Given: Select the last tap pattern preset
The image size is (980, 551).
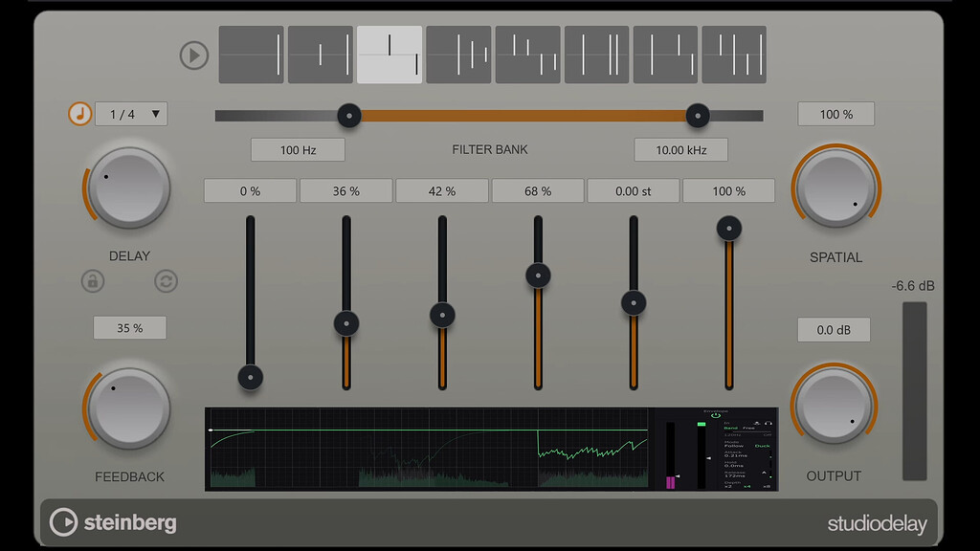Looking at the screenshot, I should [733, 55].
